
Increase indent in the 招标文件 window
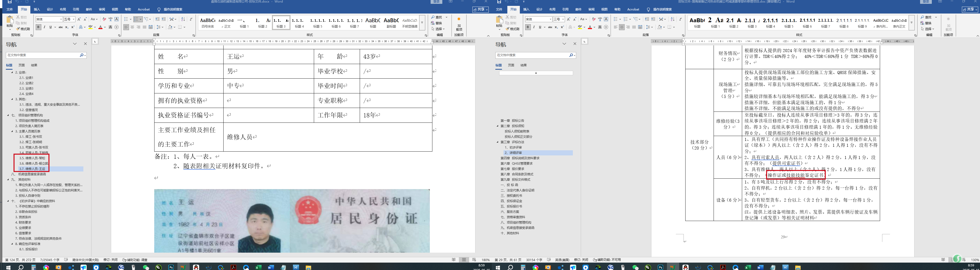pos(653,19)
